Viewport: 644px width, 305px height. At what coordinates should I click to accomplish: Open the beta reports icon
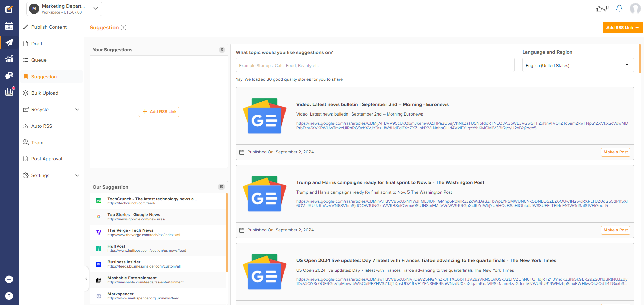(x=9, y=92)
